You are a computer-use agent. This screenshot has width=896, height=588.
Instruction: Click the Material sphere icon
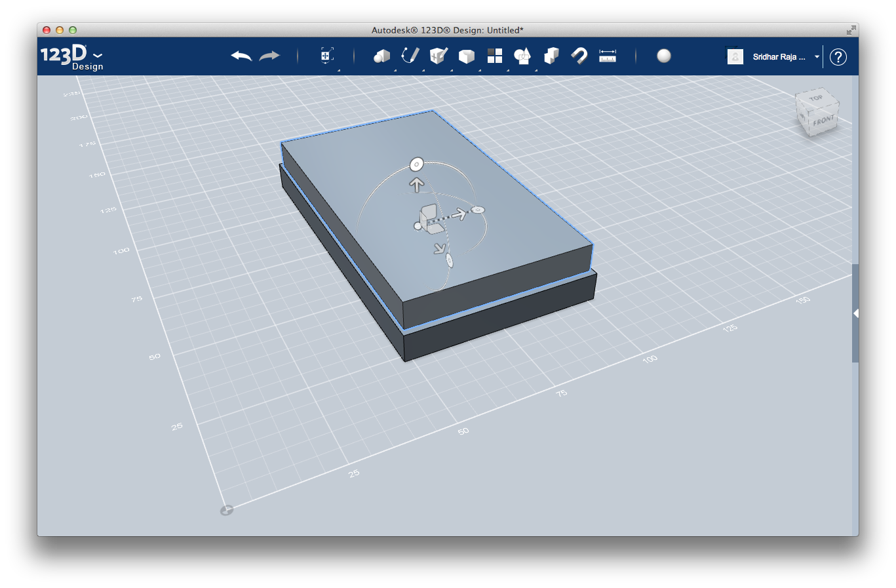pos(664,56)
